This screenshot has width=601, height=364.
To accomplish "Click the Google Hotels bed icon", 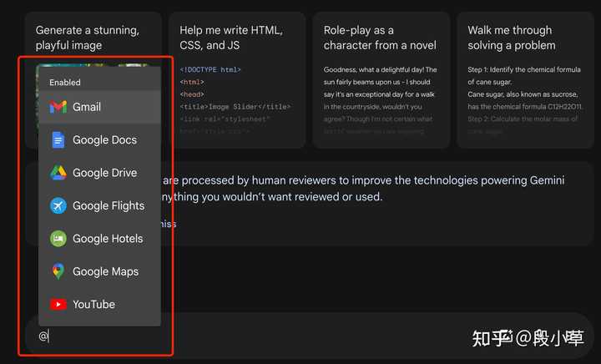I will pos(58,239).
